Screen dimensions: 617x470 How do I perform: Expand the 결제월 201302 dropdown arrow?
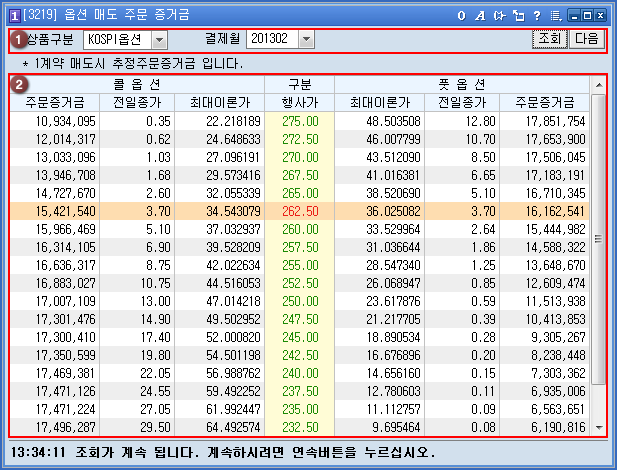pos(306,39)
